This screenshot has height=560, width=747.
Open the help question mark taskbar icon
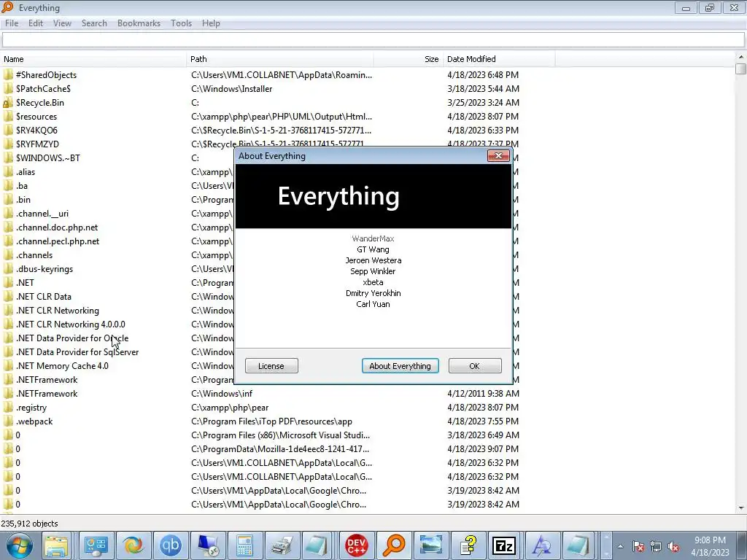click(x=468, y=545)
